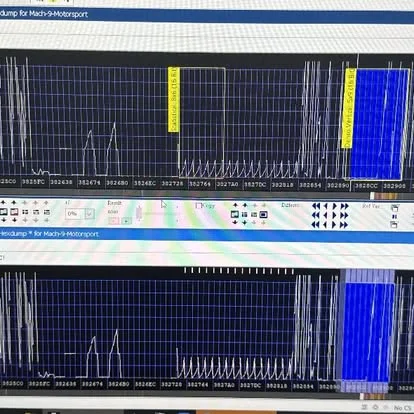The width and height of the screenshot is (414, 414).
Task: Open the 0% percentage dropdown arrow
Action: point(89,213)
